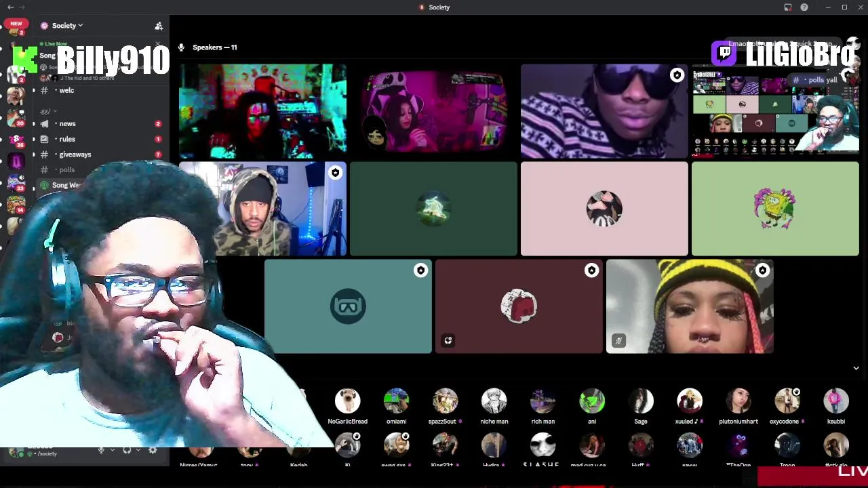The width and height of the screenshot is (868, 488).
Task: Select the teal tile with goggles avatar
Action: click(x=348, y=306)
